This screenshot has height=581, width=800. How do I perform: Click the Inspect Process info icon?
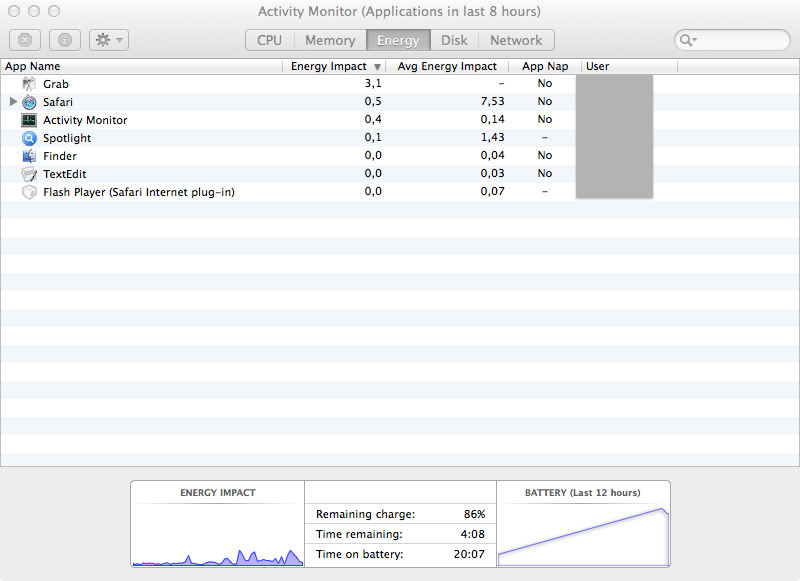pos(65,40)
